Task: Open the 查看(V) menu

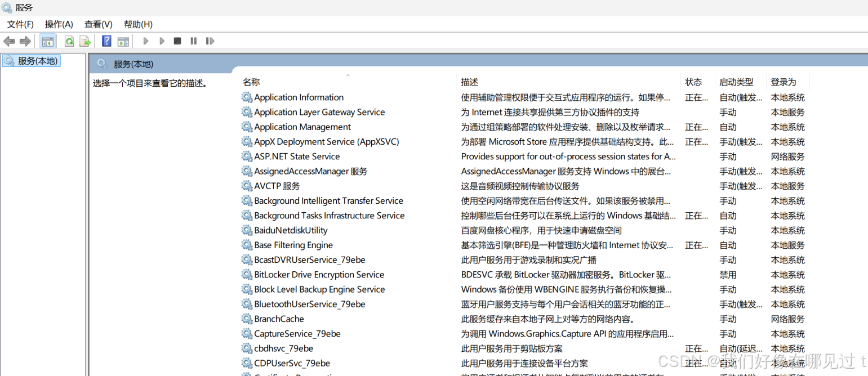Action: pyautogui.click(x=99, y=24)
